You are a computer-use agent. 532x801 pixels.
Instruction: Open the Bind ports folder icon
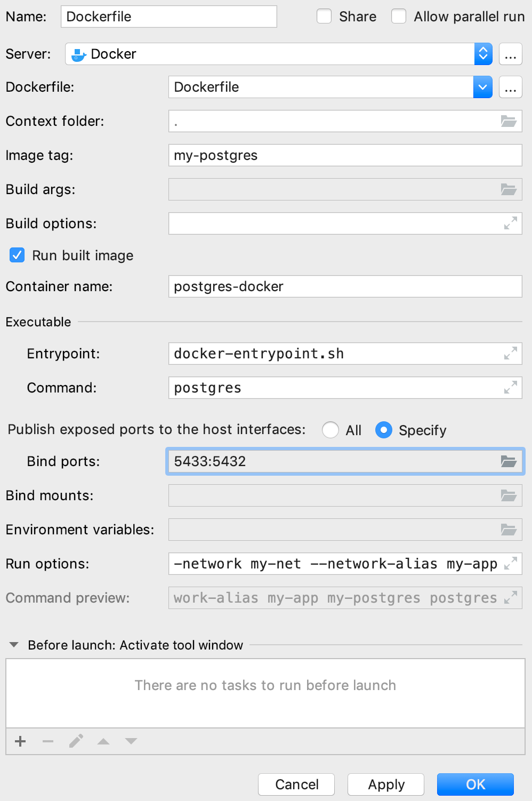click(x=509, y=461)
